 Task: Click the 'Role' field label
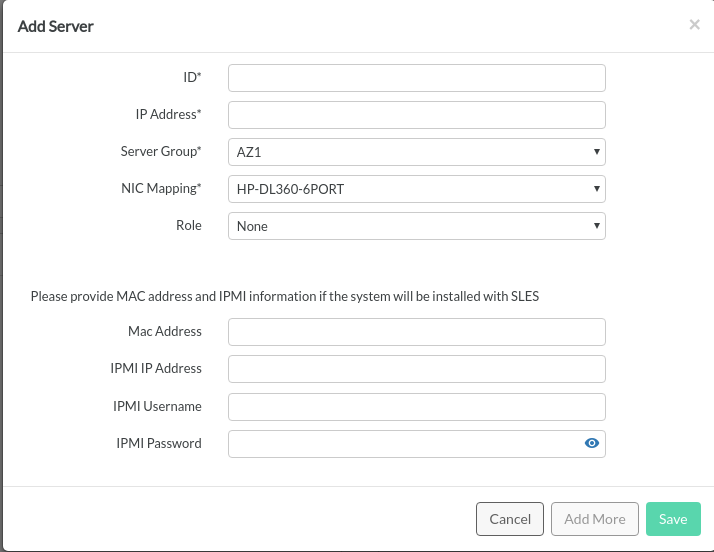189,226
